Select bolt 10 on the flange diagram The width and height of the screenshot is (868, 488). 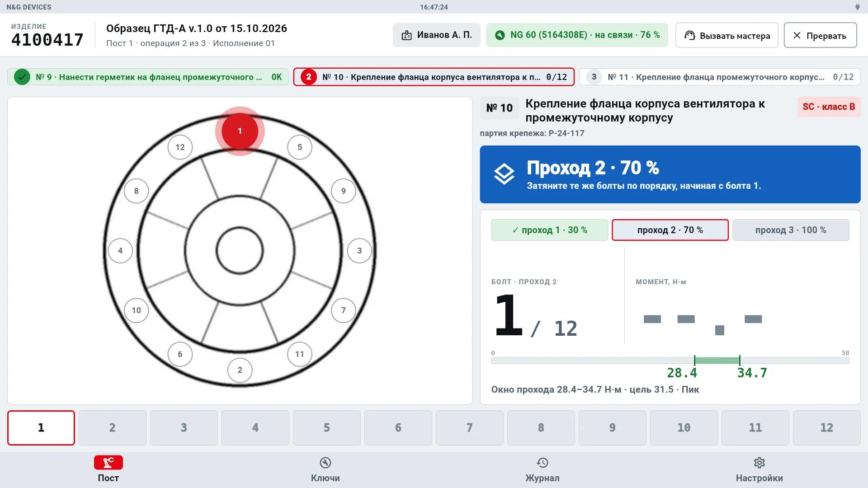click(137, 310)
